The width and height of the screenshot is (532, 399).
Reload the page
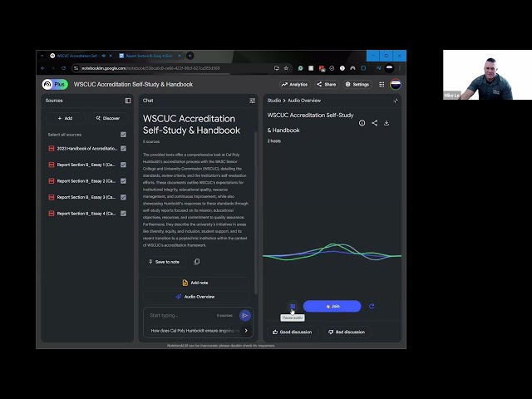pos(63,68)
